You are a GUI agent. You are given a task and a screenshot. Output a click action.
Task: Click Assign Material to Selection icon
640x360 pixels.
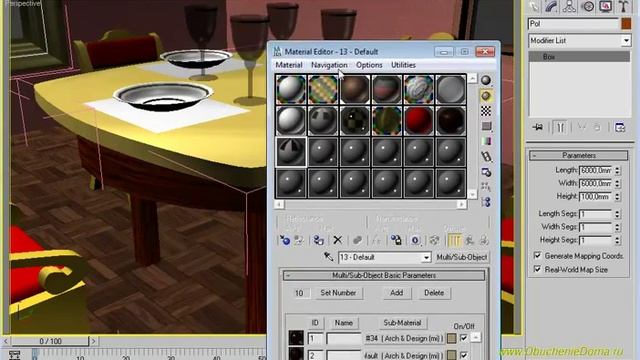pyautogui.click(x=318, y=240)
